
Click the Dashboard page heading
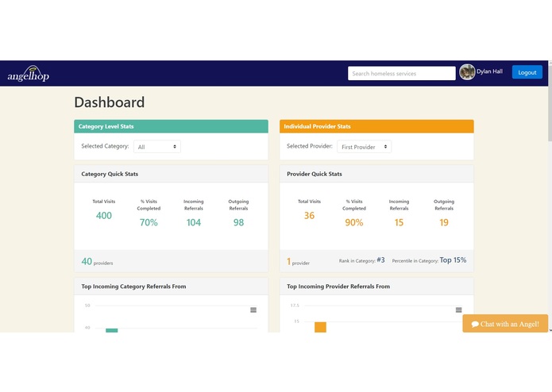coord(110,102)
